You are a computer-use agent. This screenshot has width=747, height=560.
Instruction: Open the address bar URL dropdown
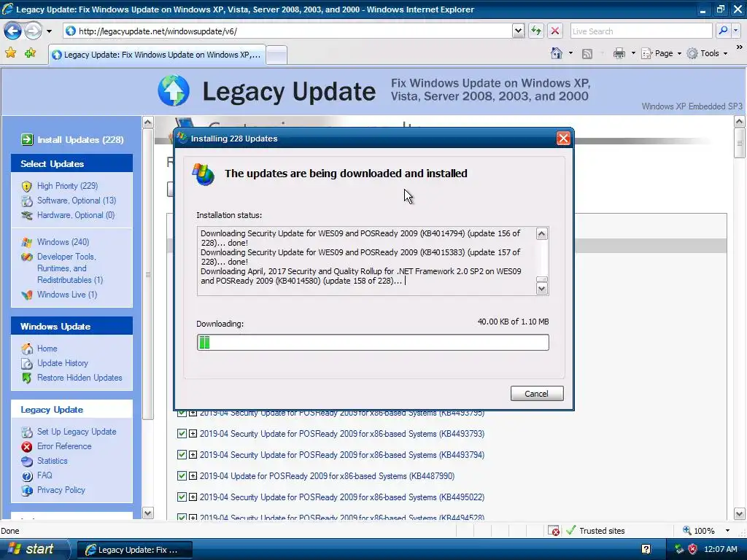(x=519, y=31)
